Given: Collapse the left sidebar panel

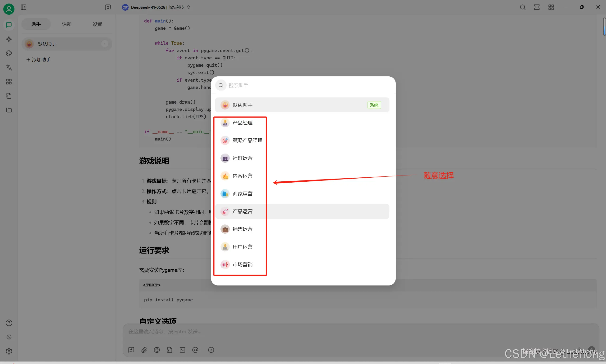Looking at the screenshot, I should click(x=24, y=7).
